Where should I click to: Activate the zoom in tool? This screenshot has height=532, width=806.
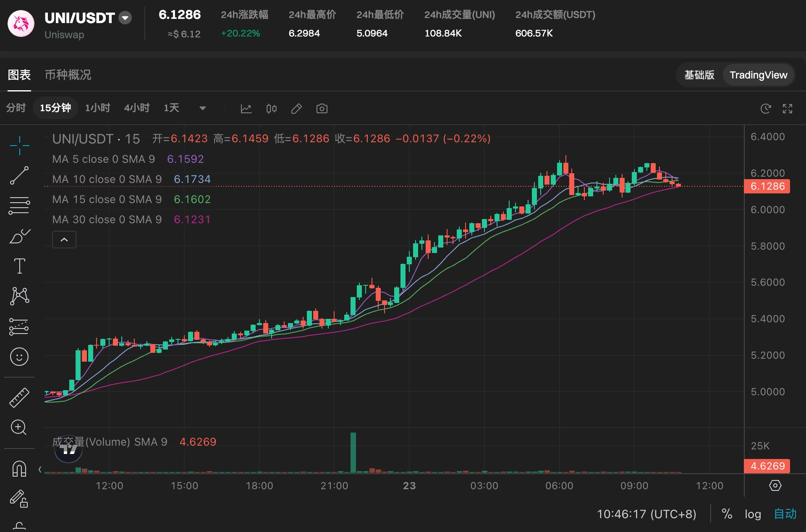18,427
